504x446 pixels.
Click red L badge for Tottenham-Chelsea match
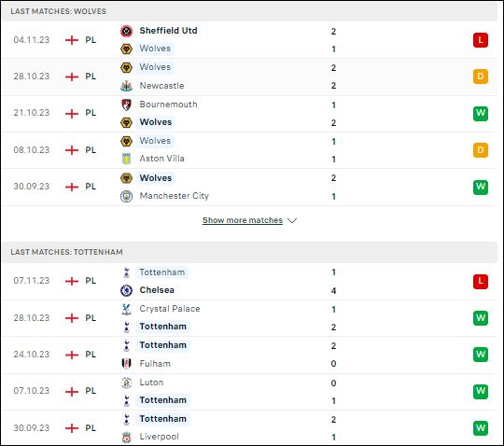click(481, 282)
